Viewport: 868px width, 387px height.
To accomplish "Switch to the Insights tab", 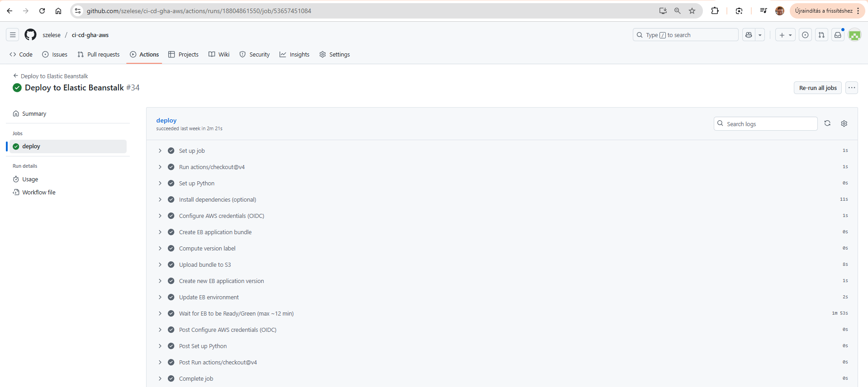I will point(294,54).
